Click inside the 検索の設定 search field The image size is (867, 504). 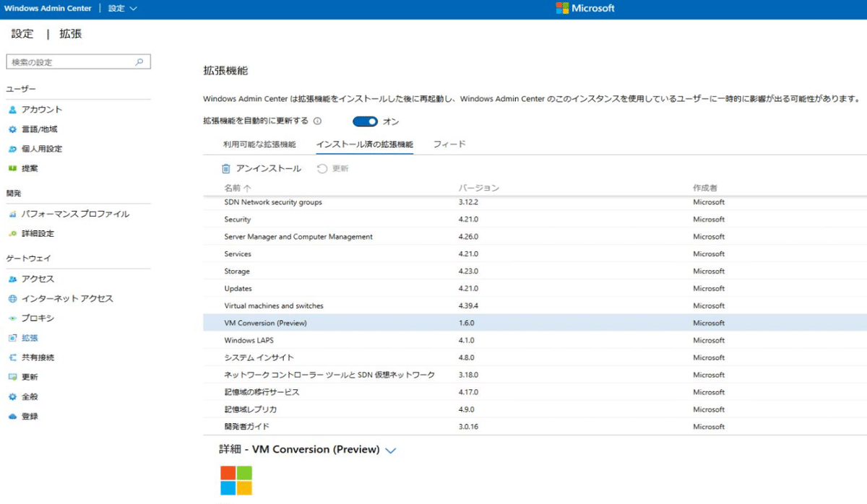(72, 61)
